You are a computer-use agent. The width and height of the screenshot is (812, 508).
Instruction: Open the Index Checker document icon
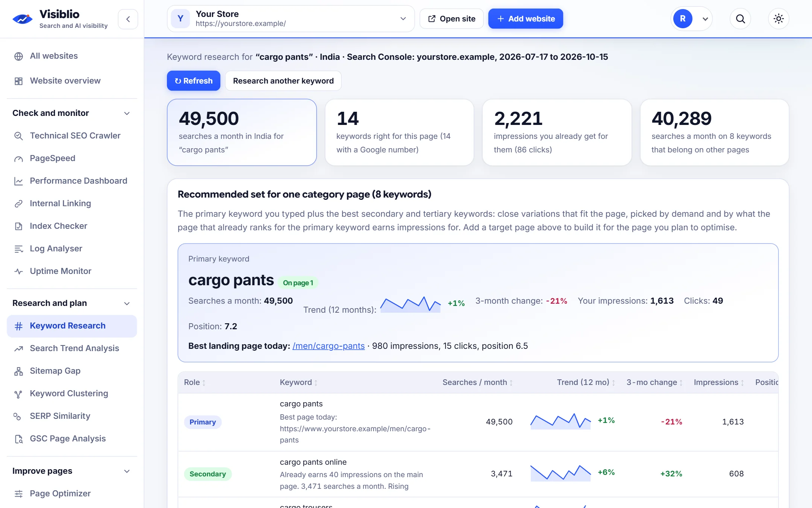point(18,226)
